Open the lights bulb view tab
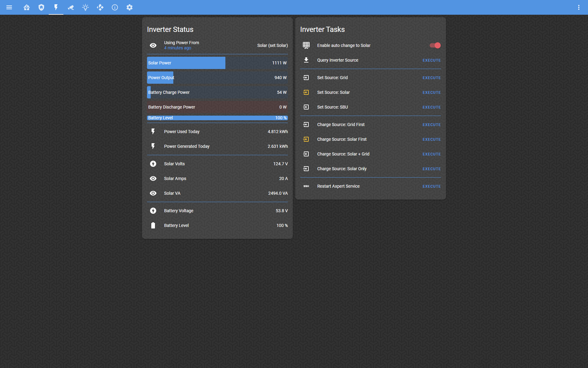 click(x=85, y=7)
